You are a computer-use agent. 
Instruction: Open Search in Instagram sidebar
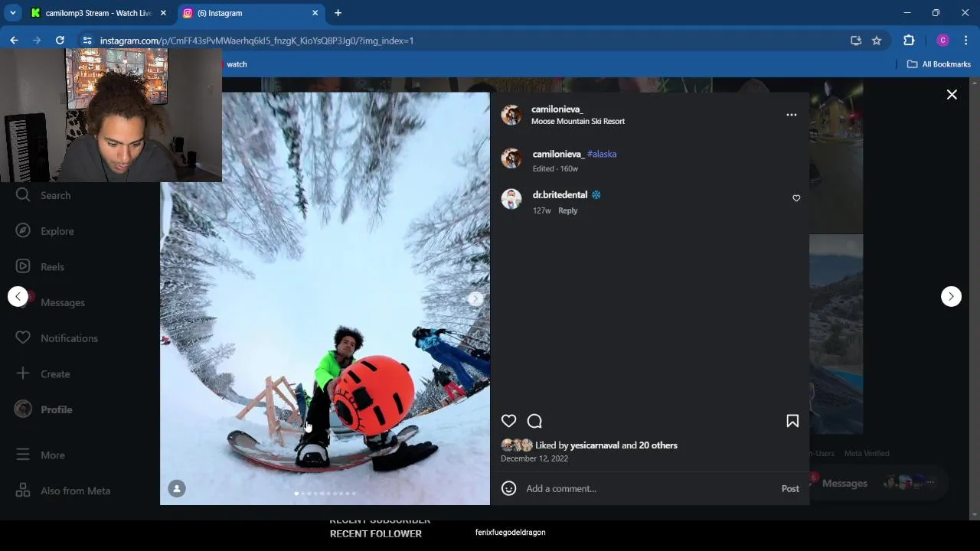(x=44, y=195)
